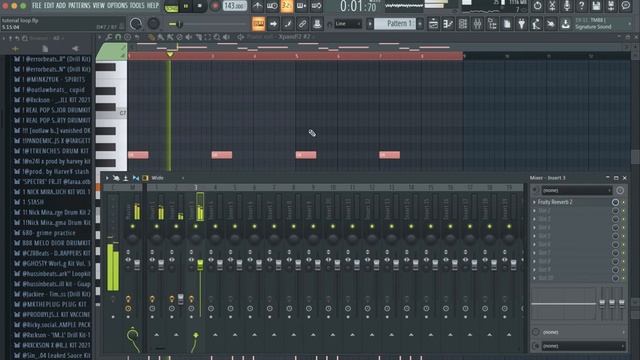Open piano roll wrench tools icon
This screenshot has height=360, width=640.
pos(109,37)
